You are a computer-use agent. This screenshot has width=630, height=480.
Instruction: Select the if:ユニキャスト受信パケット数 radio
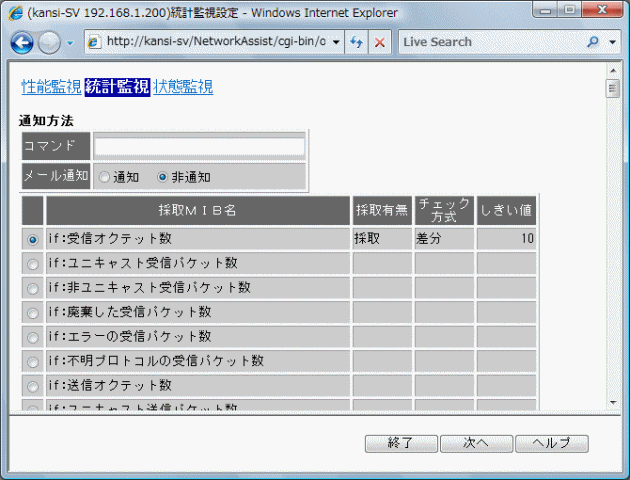pos(33,264)
